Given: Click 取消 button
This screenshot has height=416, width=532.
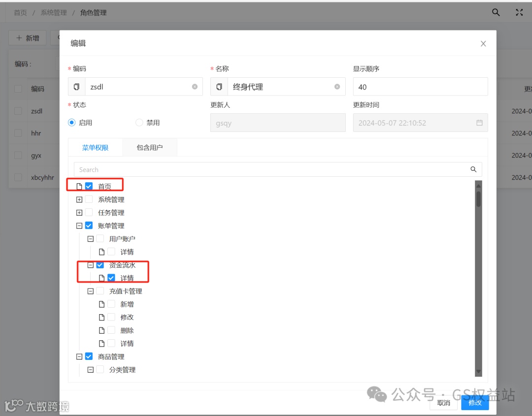Looking at the screenshot, I should pyautogui.click(x=443, y=403).
